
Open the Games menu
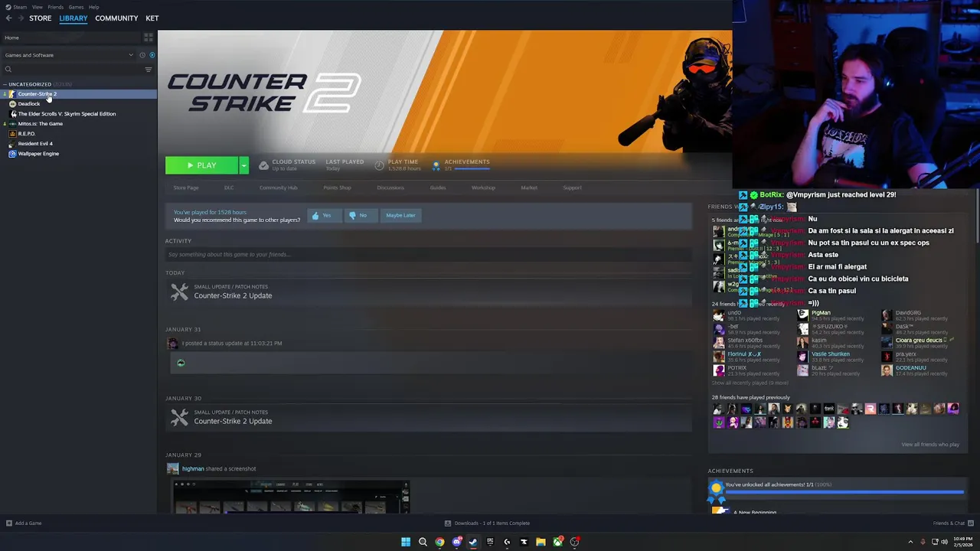click(76, 7)
